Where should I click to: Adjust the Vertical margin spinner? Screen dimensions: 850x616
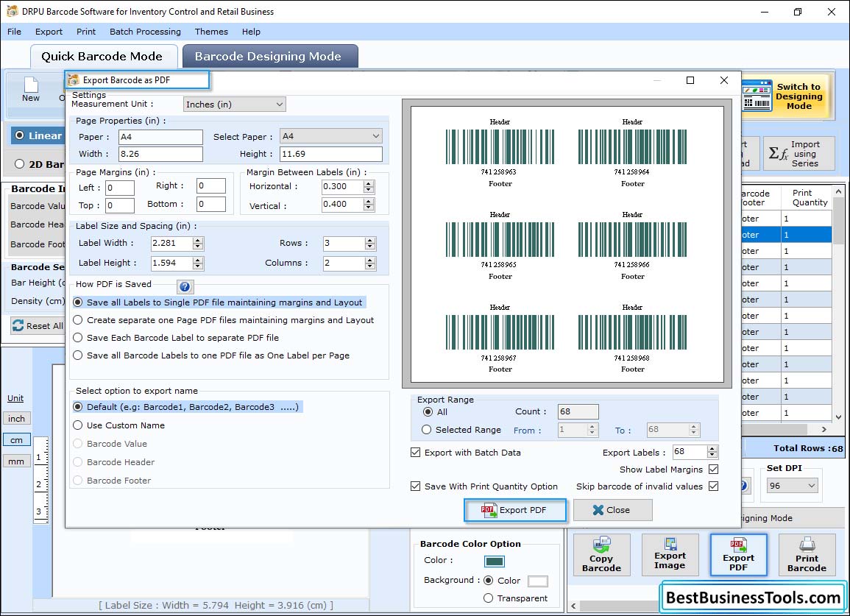point(369,205)
